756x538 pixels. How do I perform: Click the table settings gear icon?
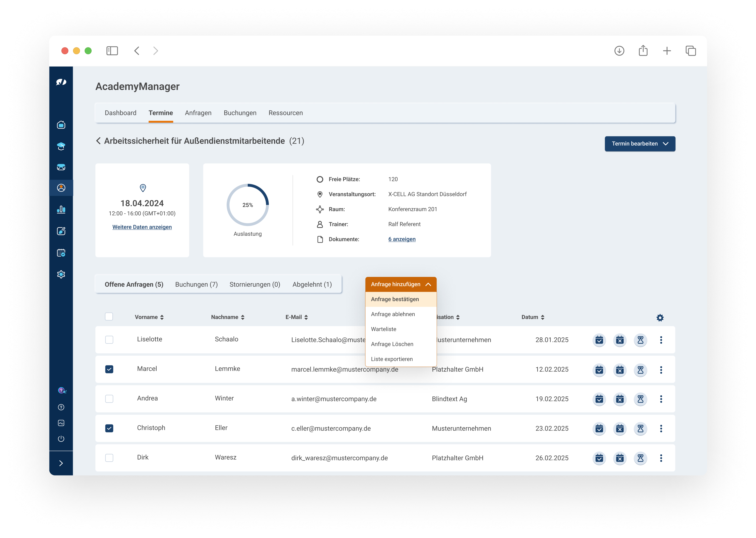(x=660, y=318)
